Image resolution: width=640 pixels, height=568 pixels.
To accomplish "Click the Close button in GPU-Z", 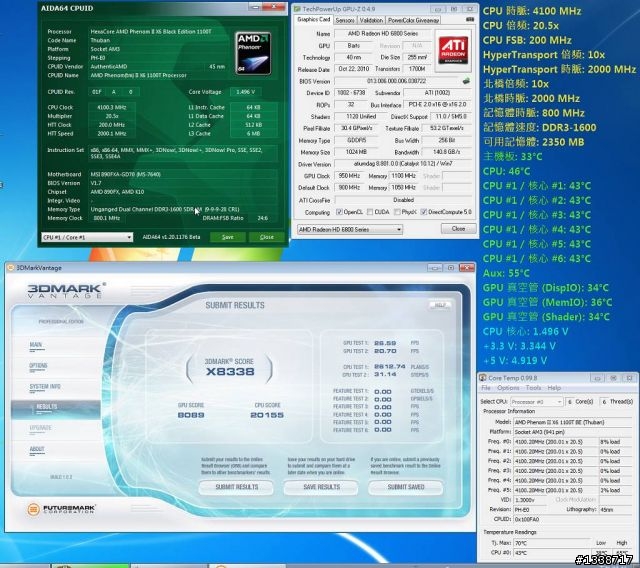I will pyautogui.click(x=458, y=229).
